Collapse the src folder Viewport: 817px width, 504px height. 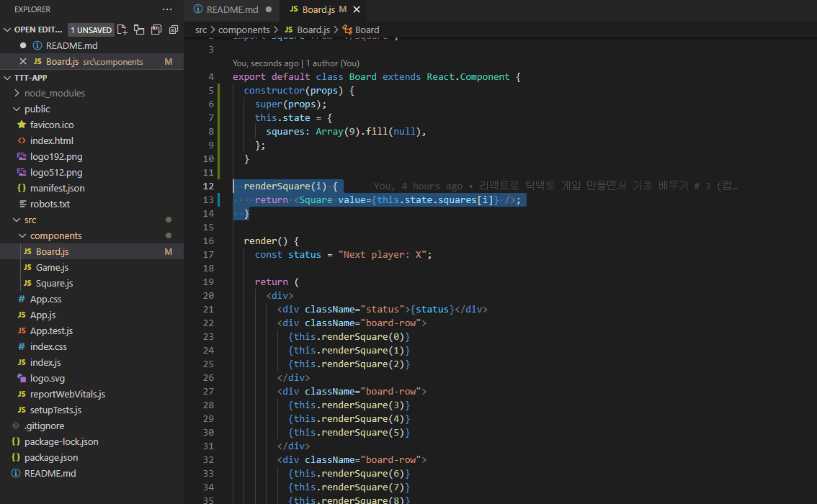click(17, 220)
